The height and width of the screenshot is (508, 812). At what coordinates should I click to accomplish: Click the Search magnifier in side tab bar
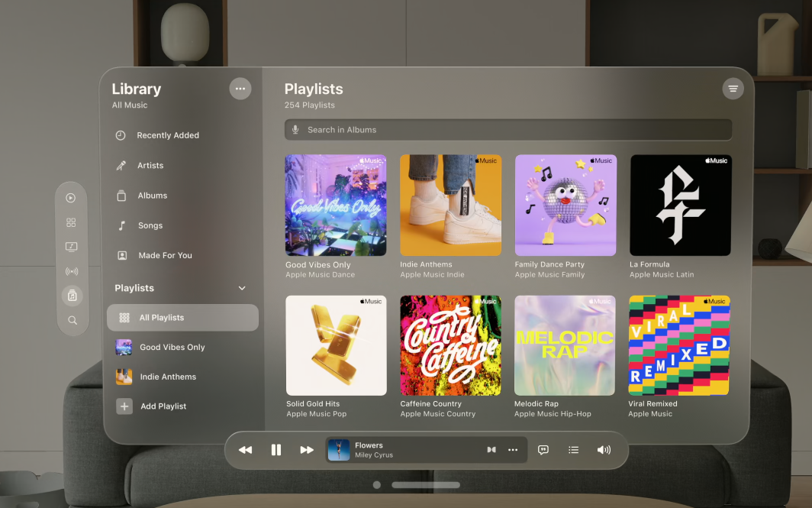[x=72, y=321]
